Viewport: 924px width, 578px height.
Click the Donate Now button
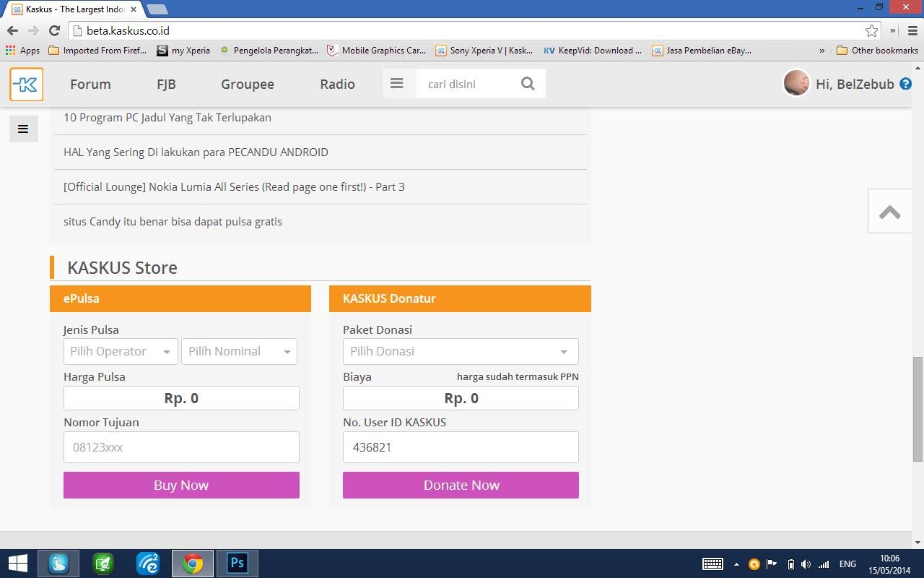461,485
